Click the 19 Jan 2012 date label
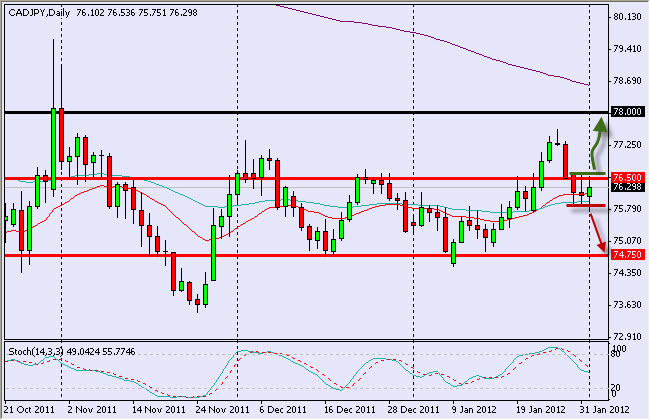 point(541,410)
